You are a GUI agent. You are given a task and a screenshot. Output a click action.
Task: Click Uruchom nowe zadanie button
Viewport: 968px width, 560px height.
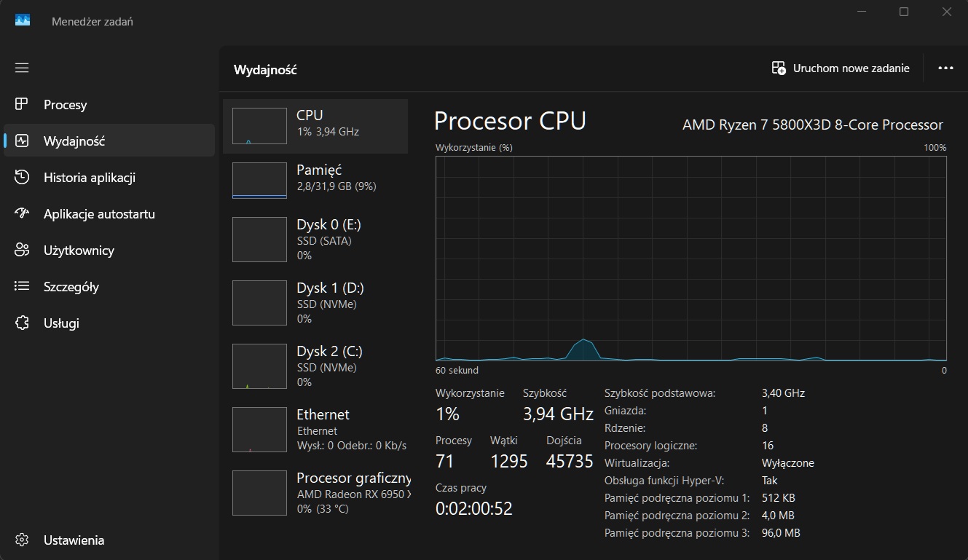tap(841, 68)
